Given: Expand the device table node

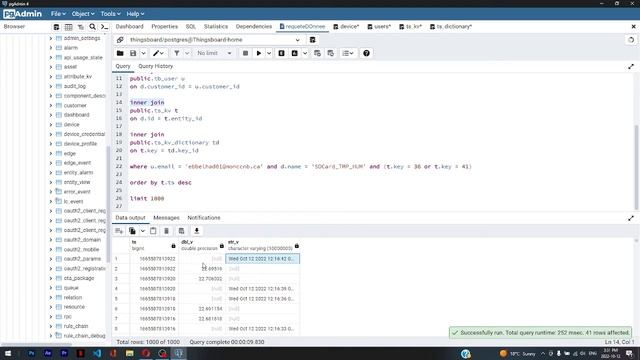Looking at the screenshot, I should 51,125.
